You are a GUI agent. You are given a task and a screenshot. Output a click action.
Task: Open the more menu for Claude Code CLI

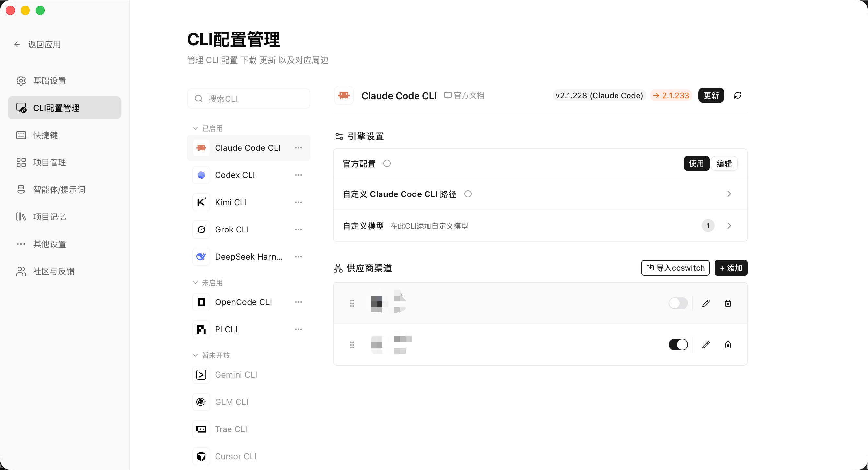coord(298,147)
